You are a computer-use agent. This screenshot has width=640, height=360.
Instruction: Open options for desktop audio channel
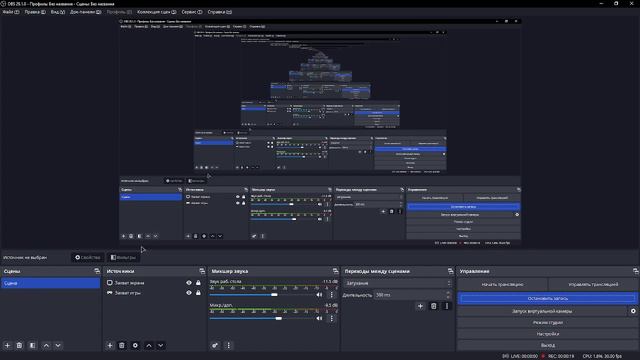pyautogui.click(x=331, y=295)
